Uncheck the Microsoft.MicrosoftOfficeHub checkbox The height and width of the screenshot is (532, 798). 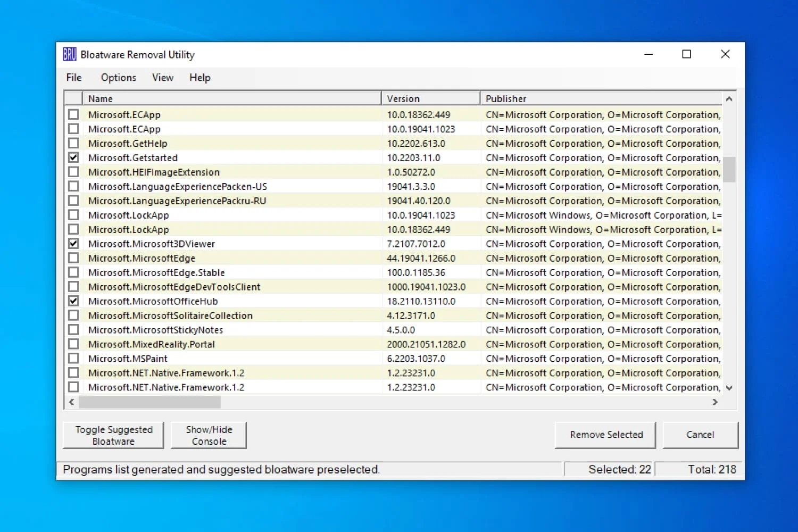click(x=73, y=301)
